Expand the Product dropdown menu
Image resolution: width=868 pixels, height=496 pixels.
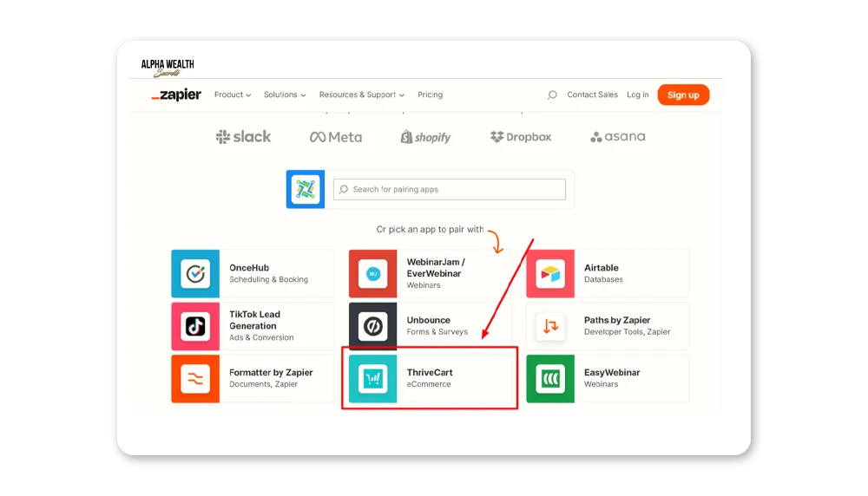(233, 95)
